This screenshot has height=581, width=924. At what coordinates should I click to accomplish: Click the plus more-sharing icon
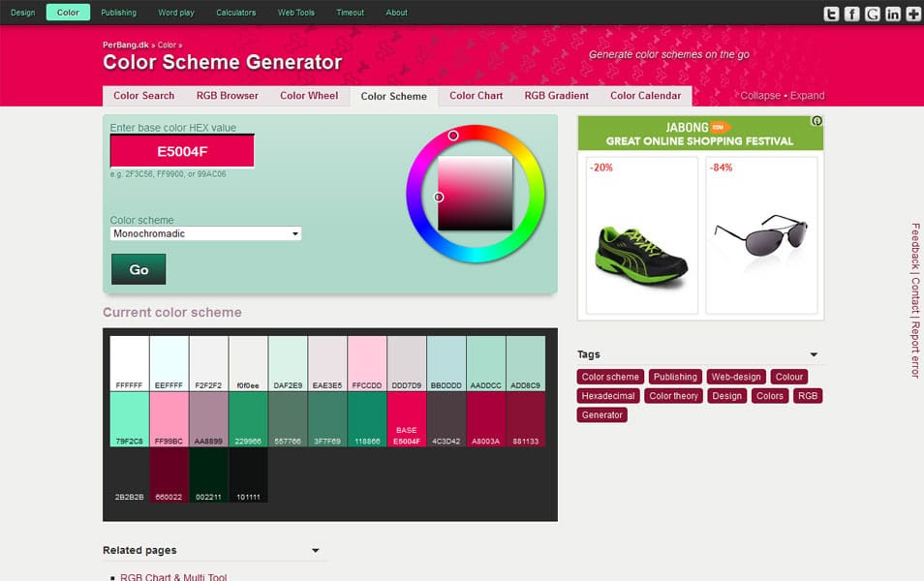point(913,14)
